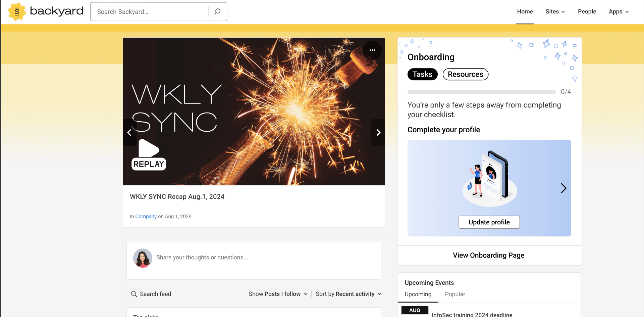The height and width of the screenshot is (317, 644).
Task: Expand the Sites dropdown menu
Action: pos(555,12)
